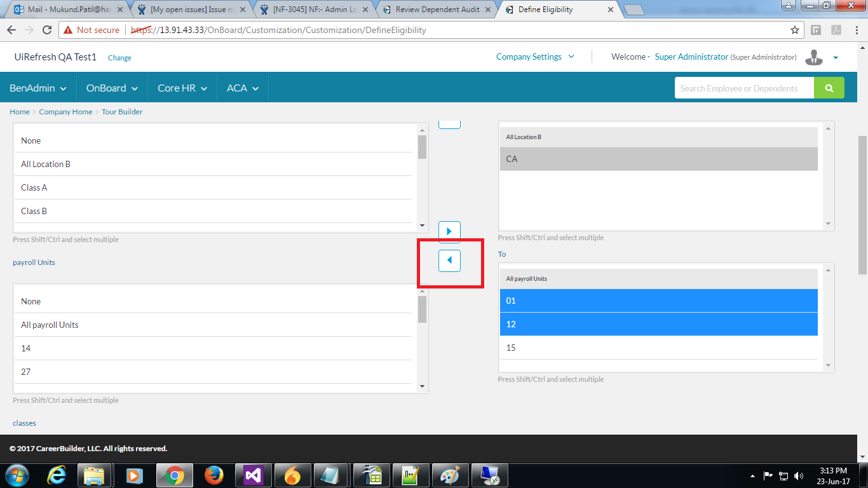This screenshot has width=868, height=488.
Task: Open the BenAdmin menu dropdown
Action: pyautogui.click(x=38, y=88)
